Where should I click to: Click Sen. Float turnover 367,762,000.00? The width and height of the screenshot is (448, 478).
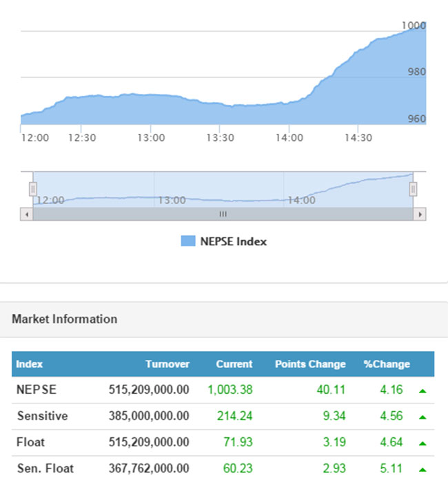[149, 468]
